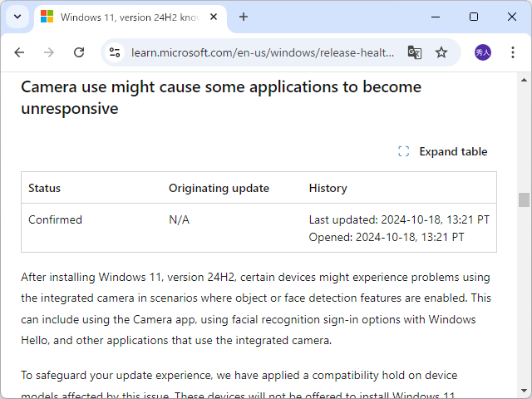Click the scrollbar up arrow
This screenshot has width=532, height=399.
524,80
